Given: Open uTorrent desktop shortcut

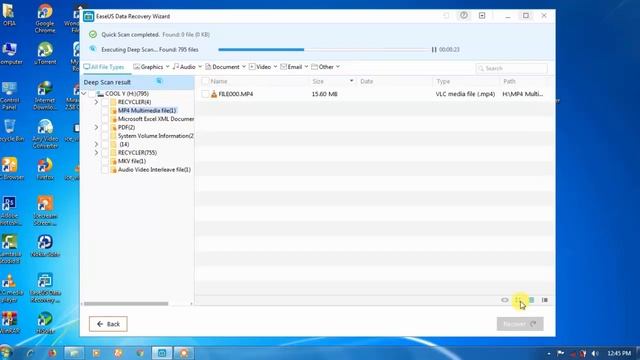Looking at the screenshot, I should click(45, 53).
